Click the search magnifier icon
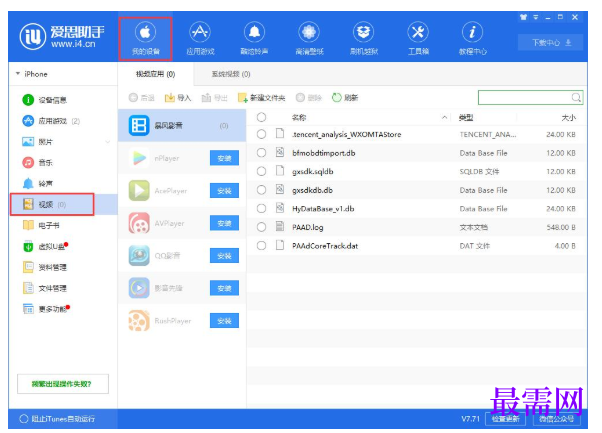Image resolution: width=602 pixels, height=433 pixels. [x=576, y=98]
